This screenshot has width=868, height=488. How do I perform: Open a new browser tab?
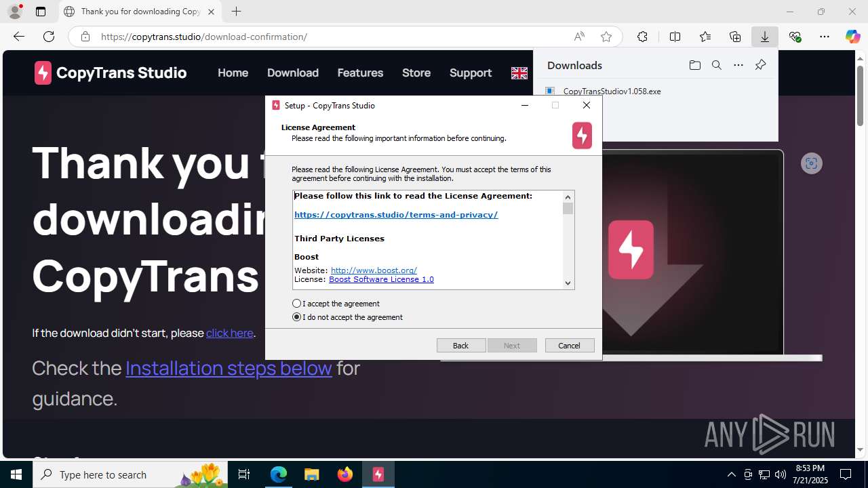pos(236,12)
